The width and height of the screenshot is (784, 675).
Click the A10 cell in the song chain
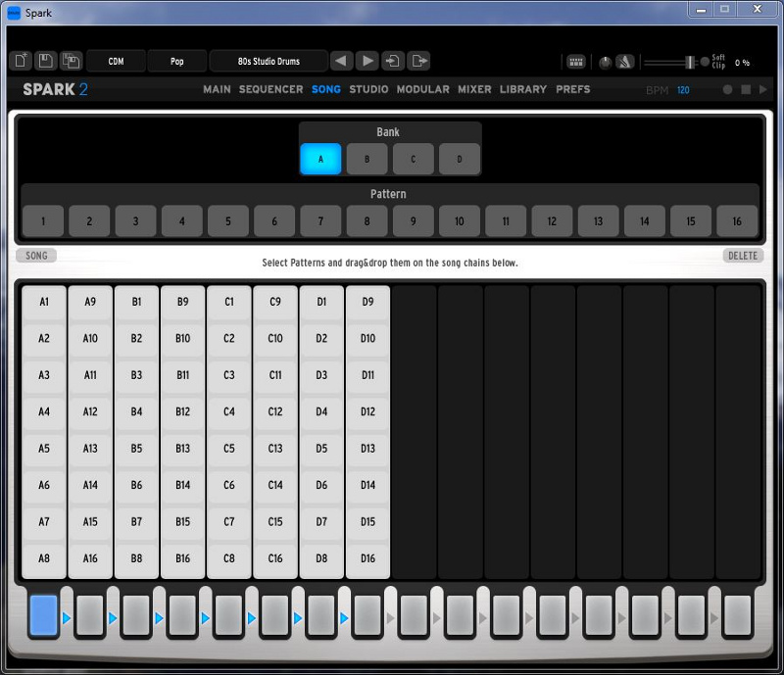(x=90, y=339)
